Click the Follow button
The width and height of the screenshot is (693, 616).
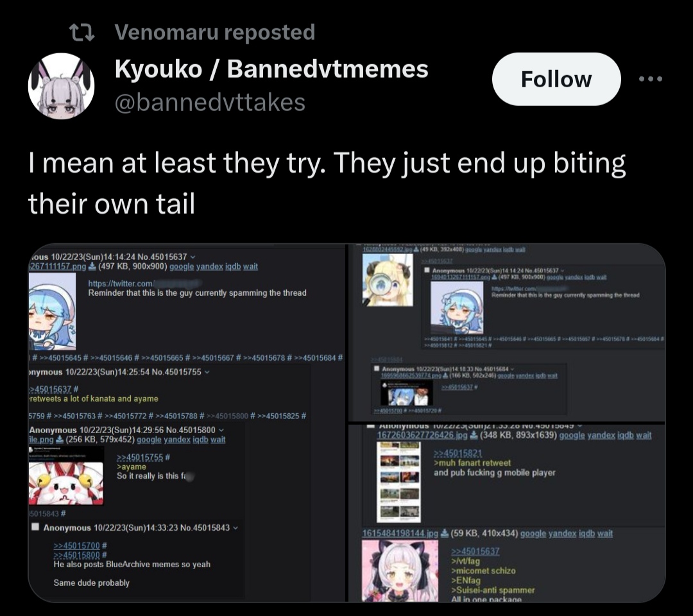coord(556,79)
